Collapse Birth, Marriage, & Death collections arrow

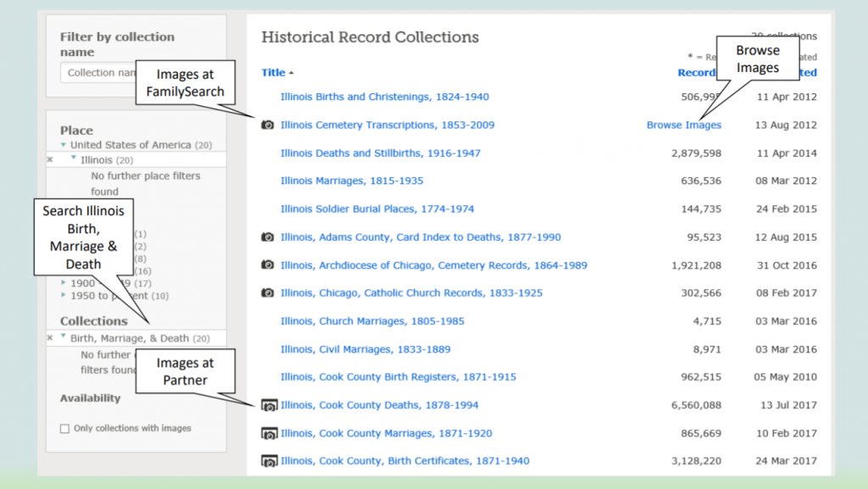63,336
